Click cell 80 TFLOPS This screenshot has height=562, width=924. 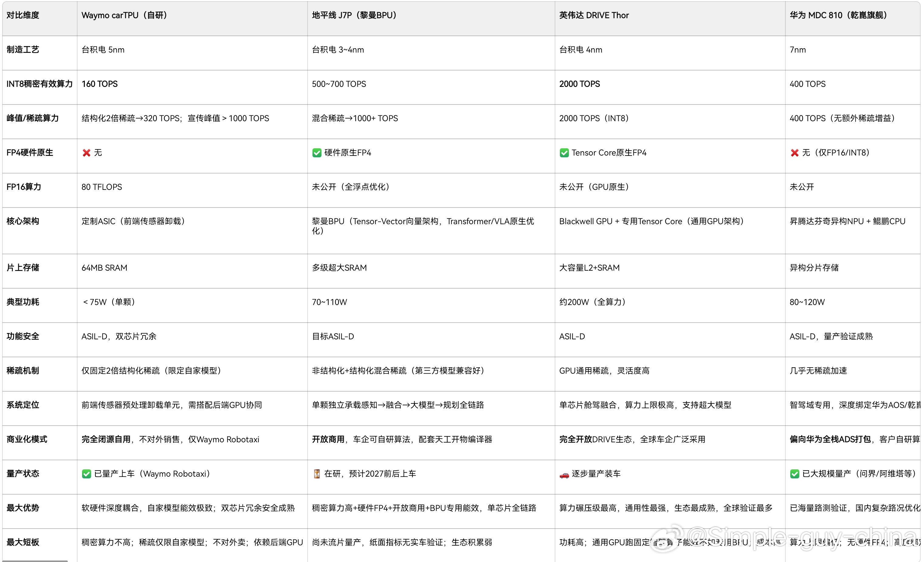[102, 187]
